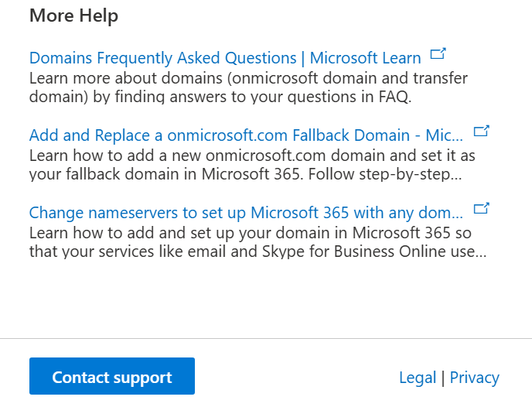Screen dimensions: 532x407
Task: Click external-link icon beside Domains FAQ
Action: 438,54
